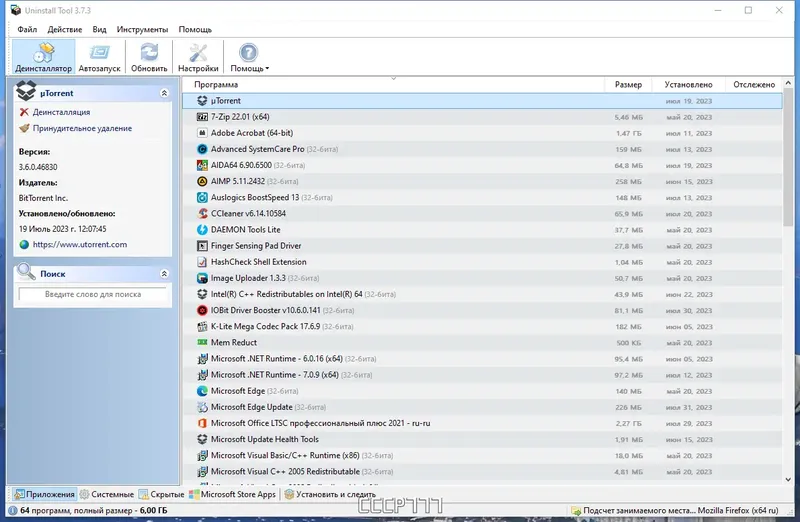Select Microsoft Visual Basic/C++ Runtime (x86) icon
The image size is (800, 522).
[x=202, y=456]
